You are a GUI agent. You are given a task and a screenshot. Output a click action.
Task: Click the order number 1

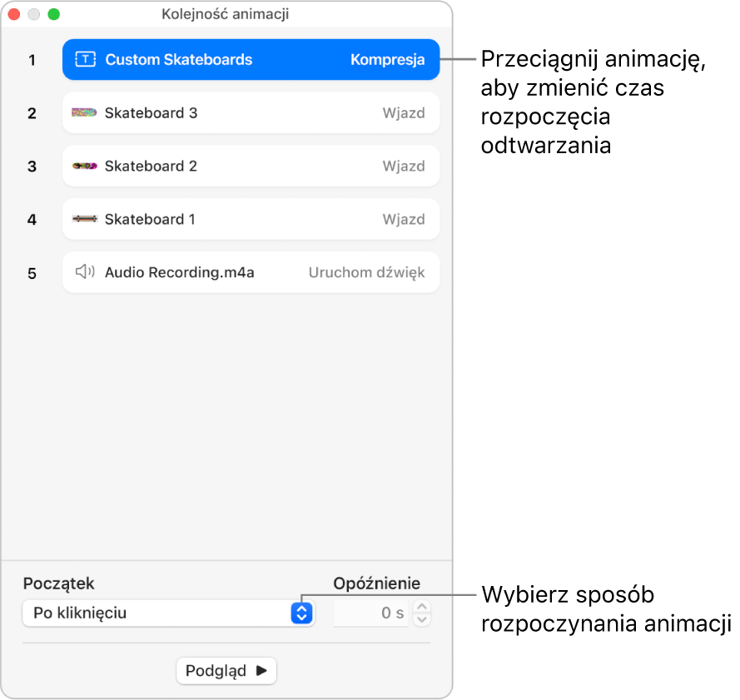pyautogui.click(x=32, y=61)
